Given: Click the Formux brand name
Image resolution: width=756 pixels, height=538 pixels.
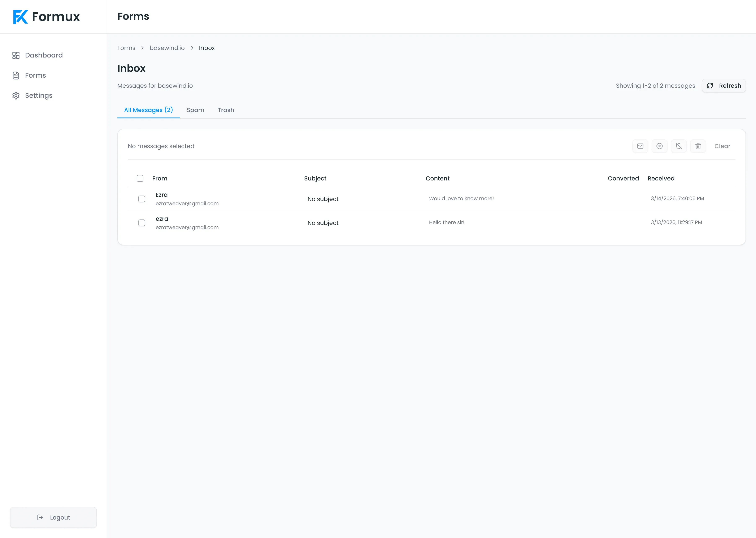Looking at the screenshot, I should (56, 17).
